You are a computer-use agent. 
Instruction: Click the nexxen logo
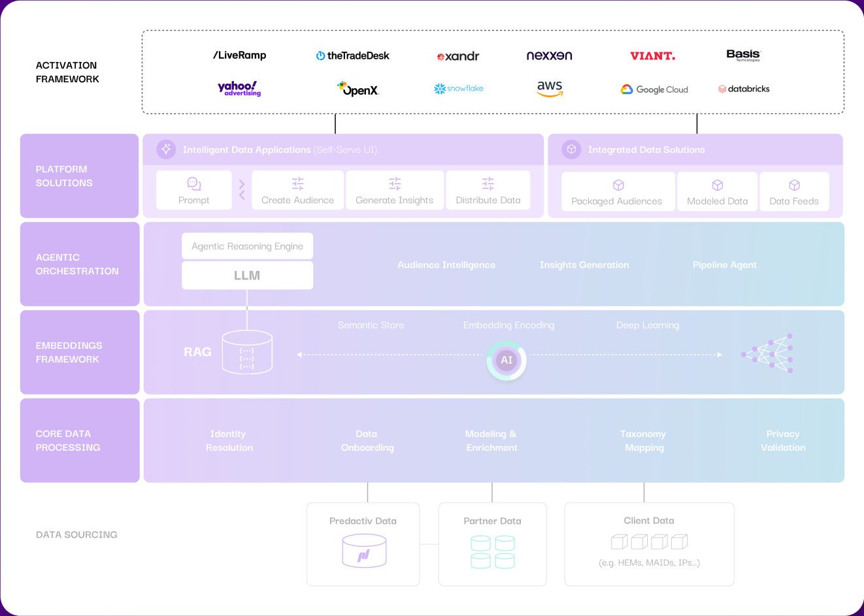(x=549, y=56)
